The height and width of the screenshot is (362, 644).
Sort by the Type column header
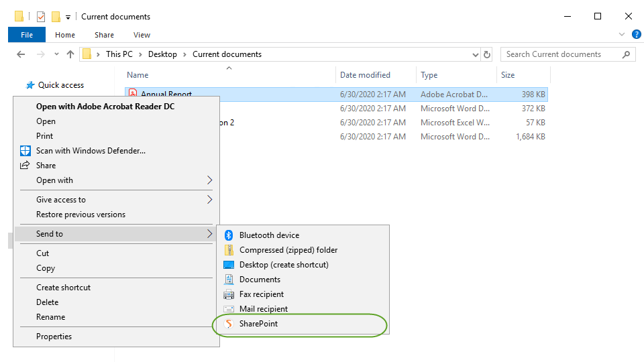coord(456,74)
